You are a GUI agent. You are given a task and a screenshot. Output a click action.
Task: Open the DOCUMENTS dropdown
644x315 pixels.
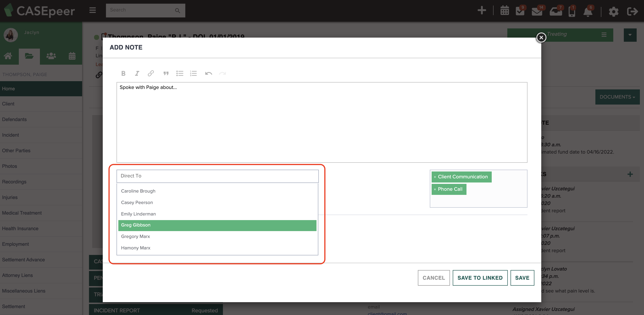pos(617,97)
